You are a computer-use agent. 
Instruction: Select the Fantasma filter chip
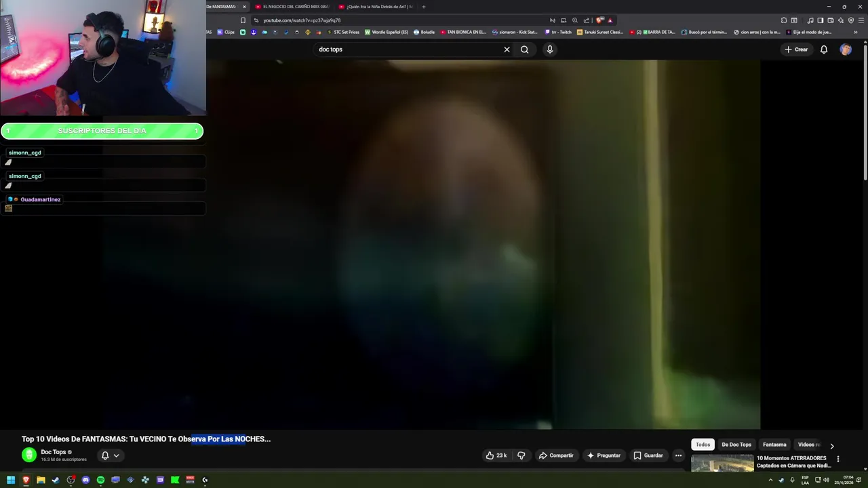(774, 445)
